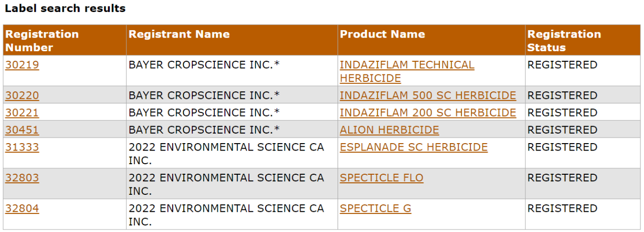Open registration number 30219 link
Viewport: 644px width, 232px height.
[22, 65]
